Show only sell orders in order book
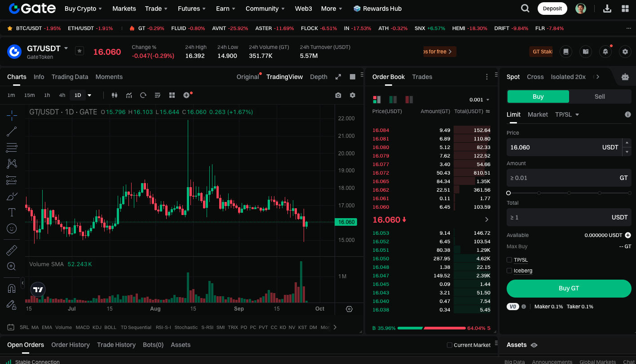 pos(409,100)
